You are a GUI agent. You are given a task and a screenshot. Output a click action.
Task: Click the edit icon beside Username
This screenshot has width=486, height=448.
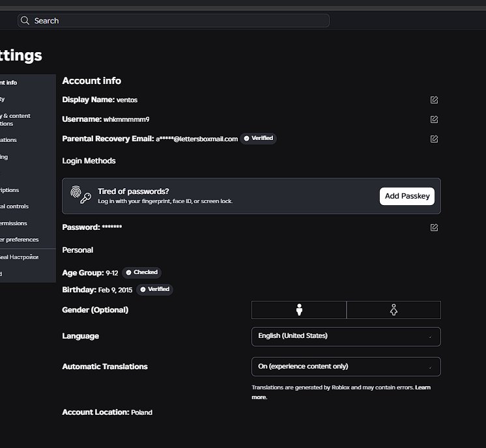(x=434, y=119)
